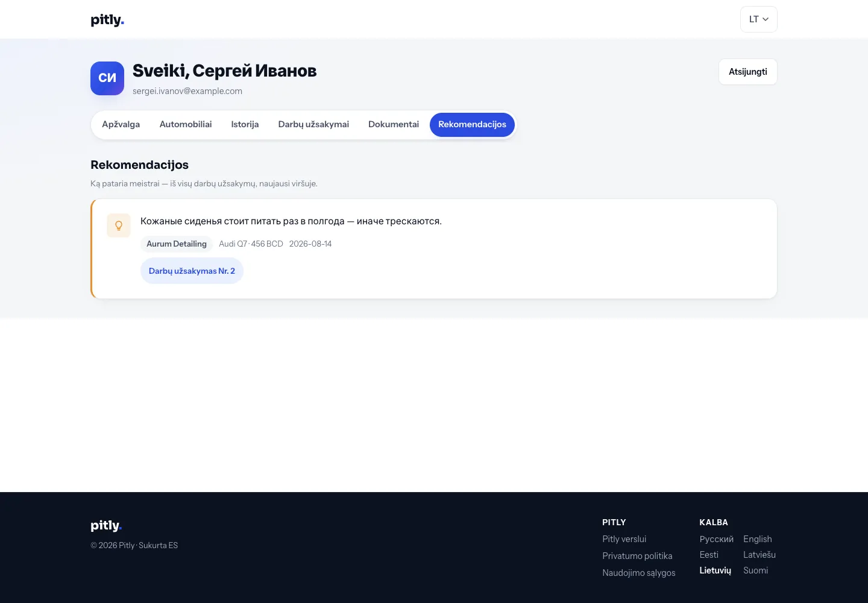Open the Naudojimo sąlygos link
Viewport: 868px width, 603px height.
[639, 573]
